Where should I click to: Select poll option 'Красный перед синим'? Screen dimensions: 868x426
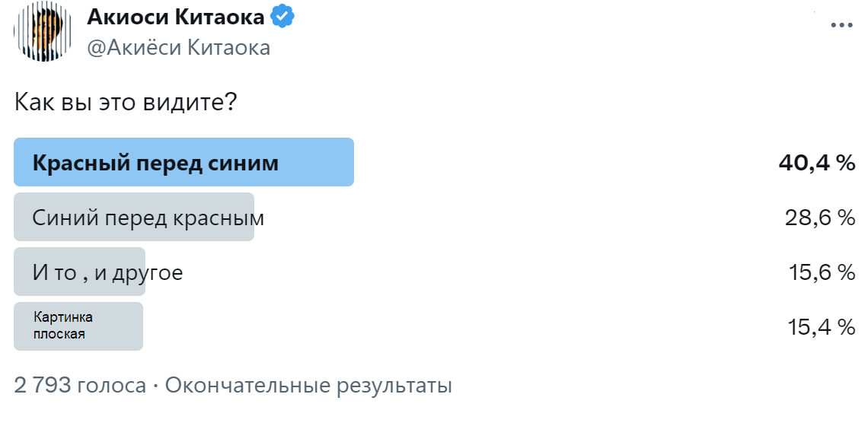155,163
